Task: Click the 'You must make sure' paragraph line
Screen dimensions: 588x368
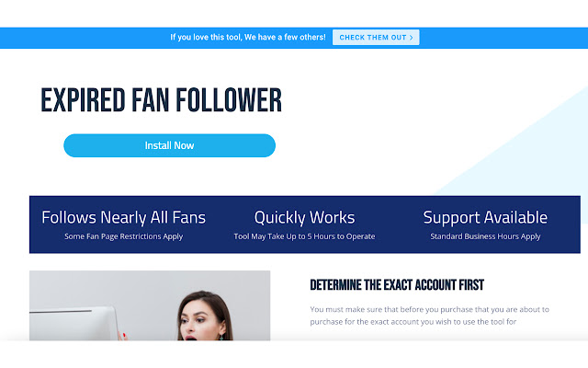Action: 429,309
